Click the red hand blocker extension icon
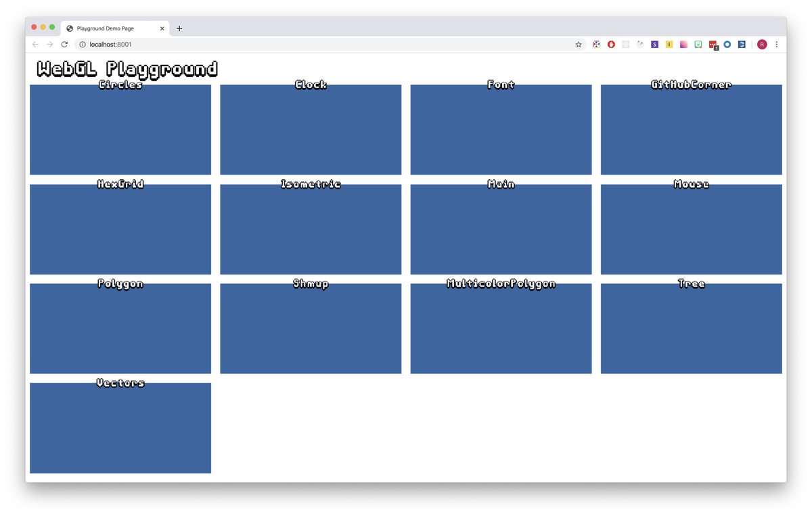The width and height of the screenshot is (812, 516). click(611, 45)
